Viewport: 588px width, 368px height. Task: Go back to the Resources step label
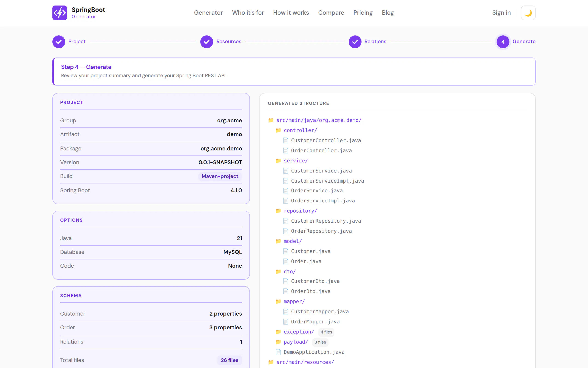[229, 41]
